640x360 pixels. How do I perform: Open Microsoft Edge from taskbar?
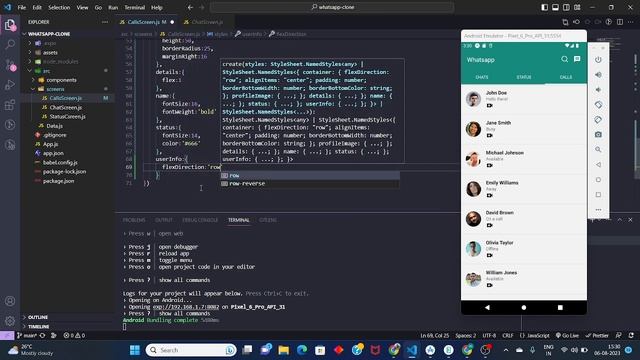(302, 350)
